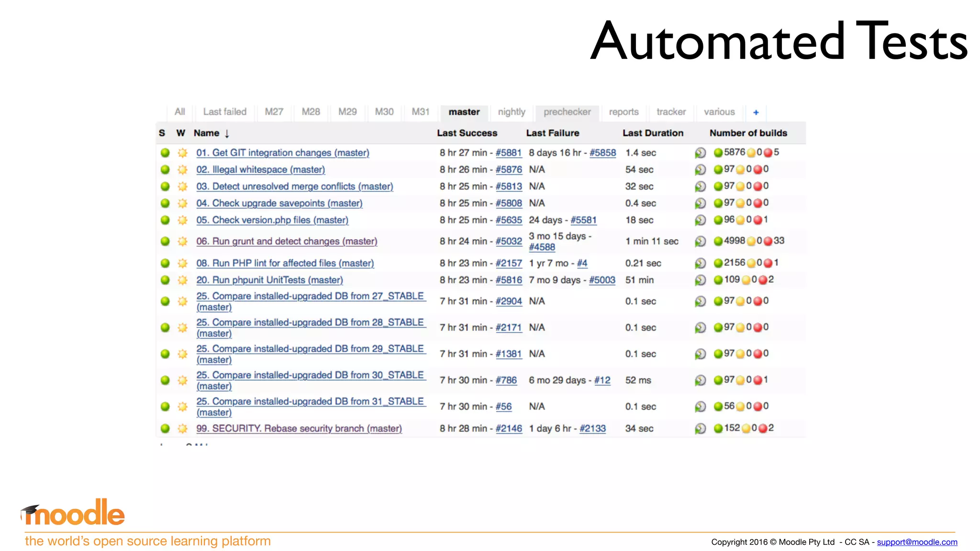Sort list by Name column arrow

(227, 133)
